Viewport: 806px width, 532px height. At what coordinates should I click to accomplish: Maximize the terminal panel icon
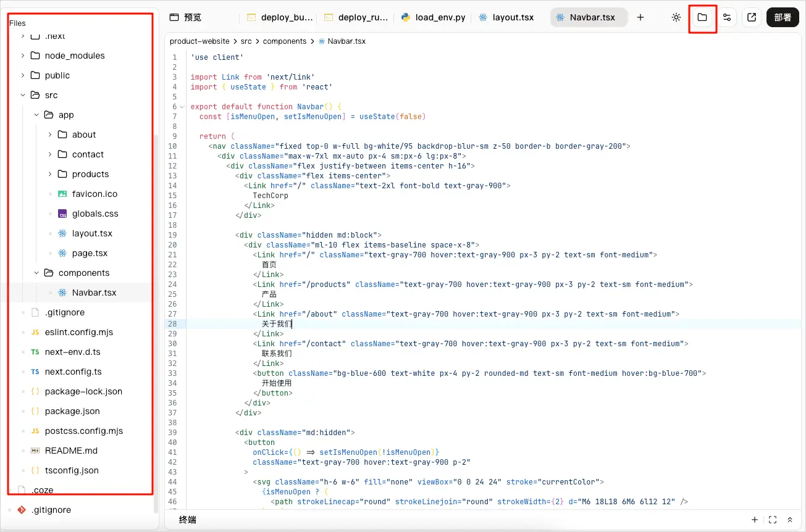tap(773, 520)
